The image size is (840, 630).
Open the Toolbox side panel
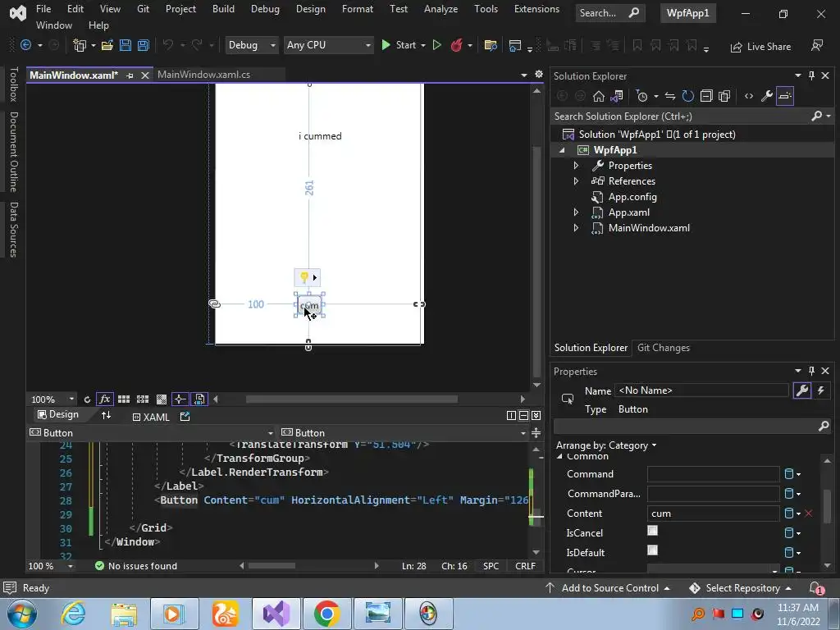tap(13, 84)
